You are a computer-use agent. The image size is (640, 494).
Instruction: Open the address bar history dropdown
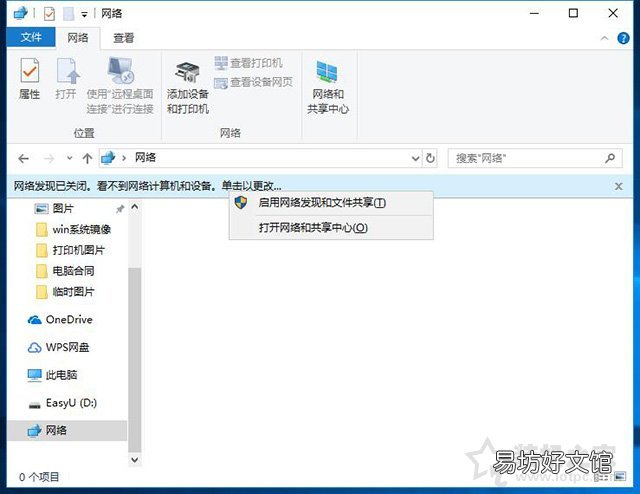click(x=415, y=158)
